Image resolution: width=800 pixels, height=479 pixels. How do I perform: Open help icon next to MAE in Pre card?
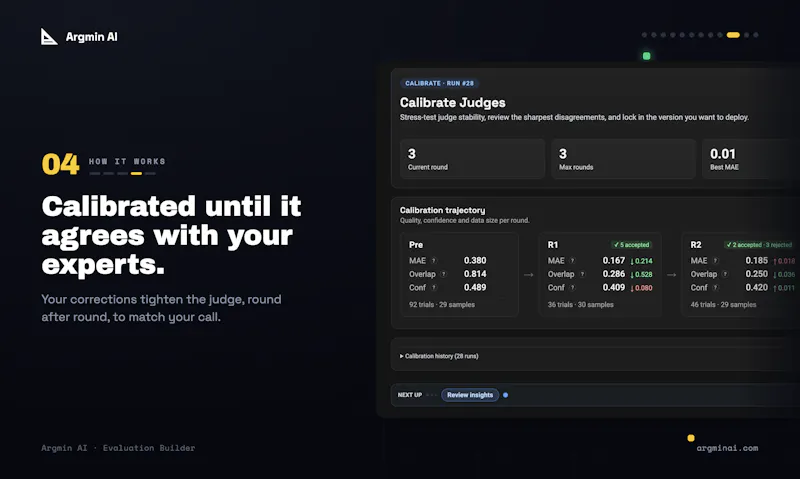[x=434, y=261]
